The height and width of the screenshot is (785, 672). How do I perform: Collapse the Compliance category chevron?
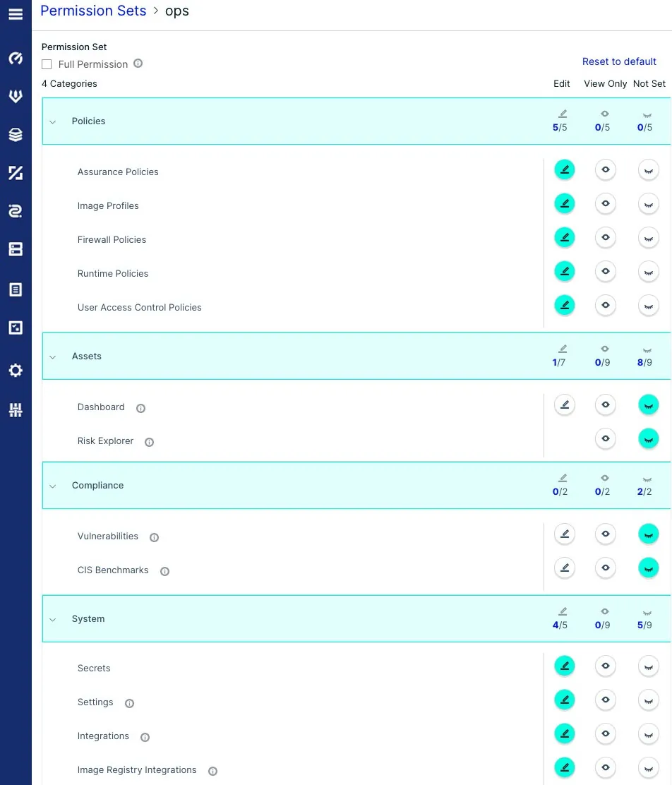52,486
